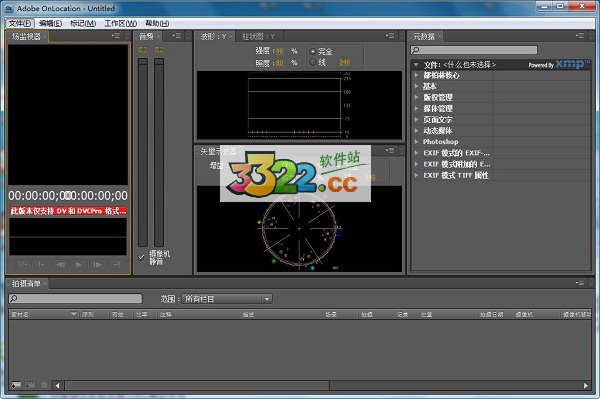Toggle the 摄像机静音 checkbox
Image resolution: width=600 pixels, height=399 pixels.
click(141, 257)
